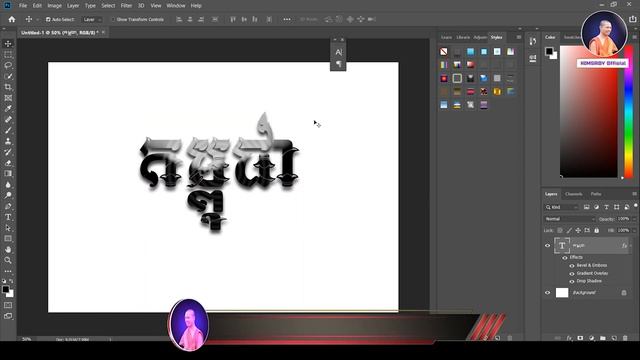Select the Eyedropper tool
This screenshot has width=640, height=360.
[x=8, y=109]
